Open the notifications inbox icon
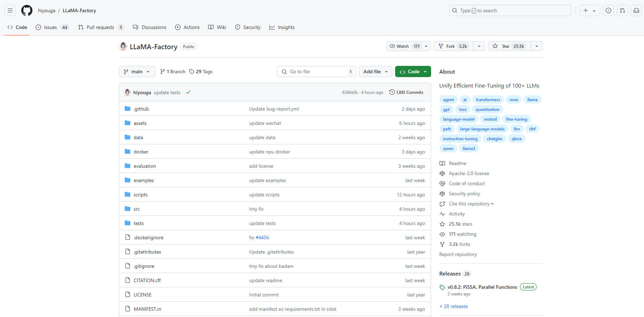This screenshot has height=317, width=644. pyautogui.click(x=636, y=10)
